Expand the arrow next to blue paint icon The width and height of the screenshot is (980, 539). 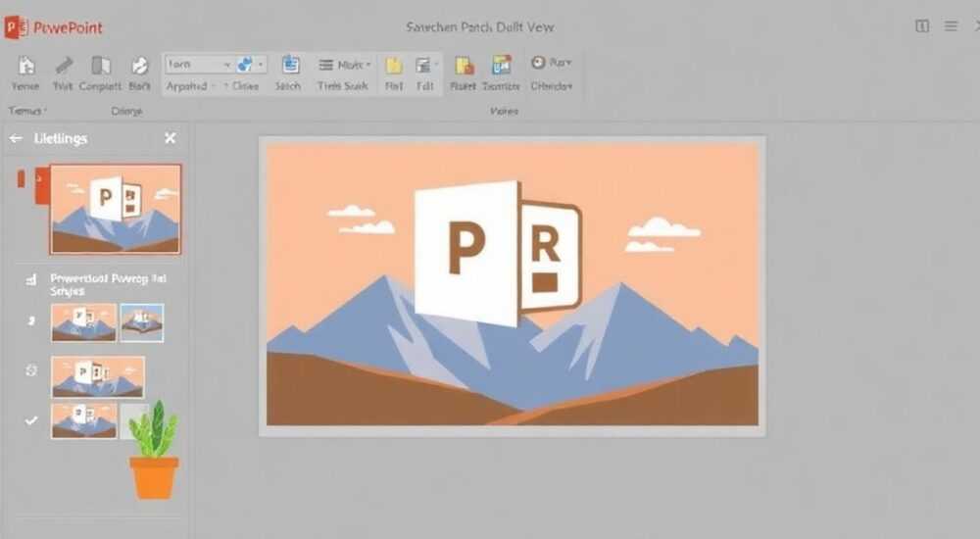tap(261, 65)
